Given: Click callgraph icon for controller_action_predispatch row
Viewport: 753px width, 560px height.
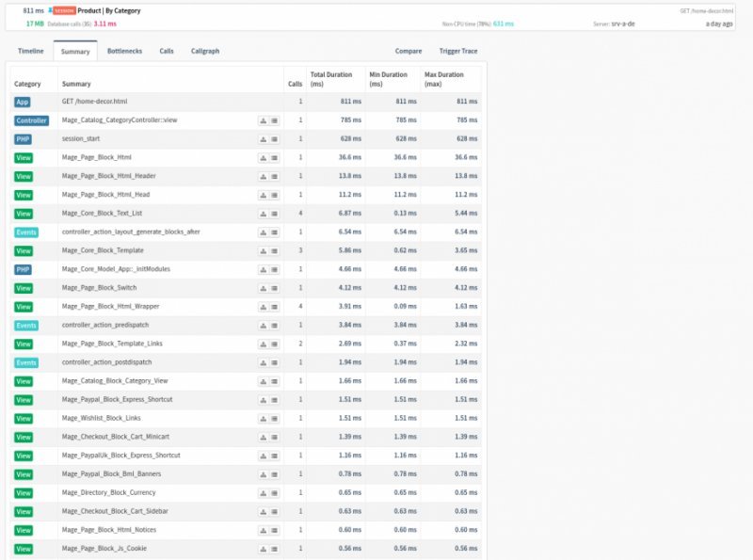Looking at the screenshot, I should 263,325.
